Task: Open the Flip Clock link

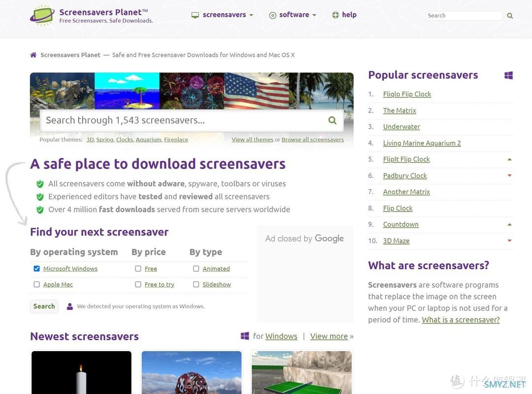Action: click(398, 208)
